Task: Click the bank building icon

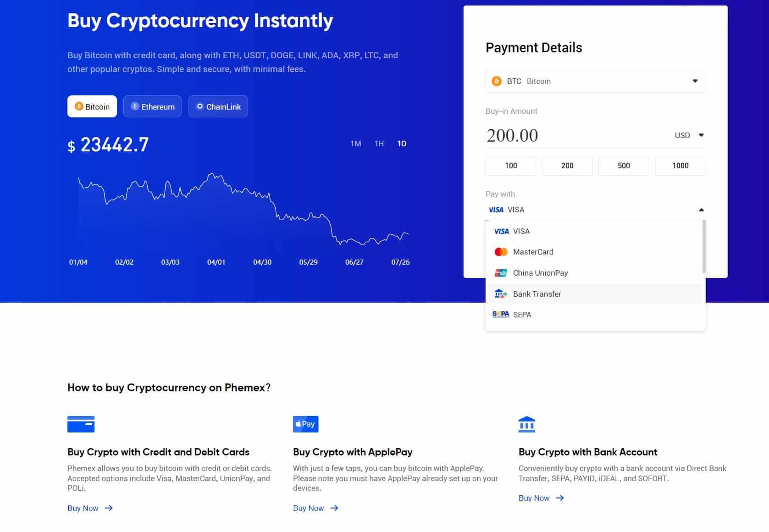Action: [526, 424]
